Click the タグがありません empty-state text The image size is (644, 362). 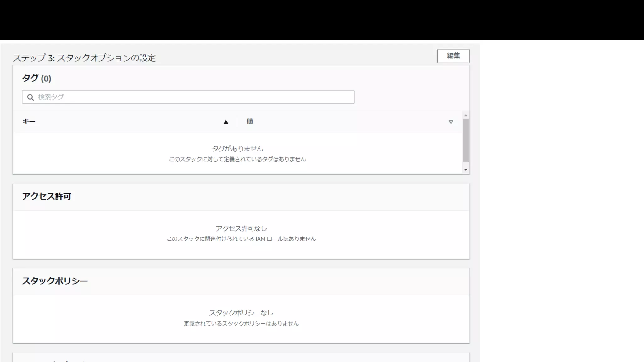(x=237, y=149)
